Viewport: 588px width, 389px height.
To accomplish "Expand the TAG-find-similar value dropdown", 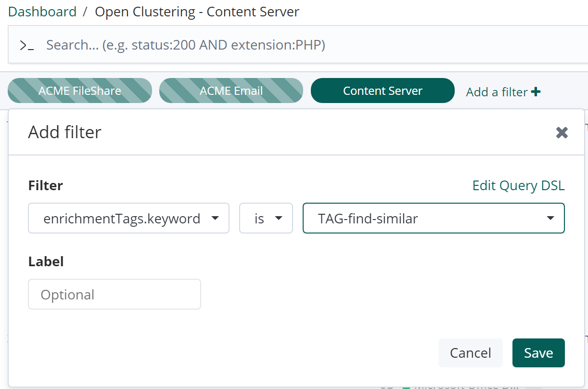I will 423,219.
